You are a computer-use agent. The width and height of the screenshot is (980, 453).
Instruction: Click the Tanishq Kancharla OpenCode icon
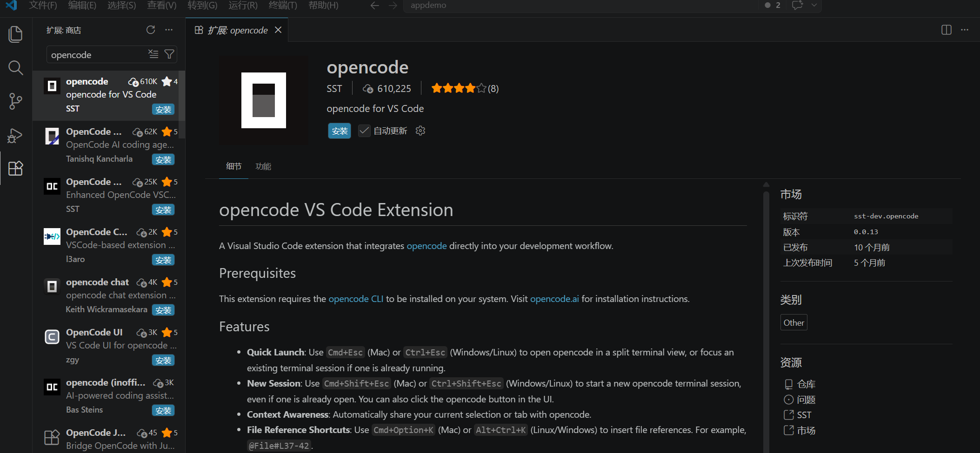coord(52,136)
